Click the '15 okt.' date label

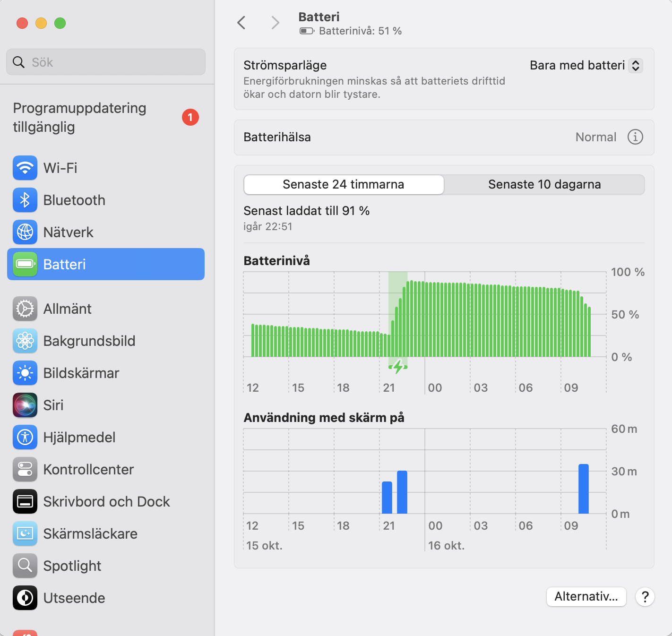click(x=264, y=546)
